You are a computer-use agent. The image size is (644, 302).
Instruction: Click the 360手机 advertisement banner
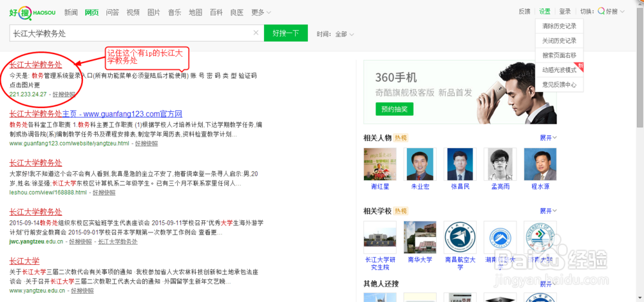point(460,92)
